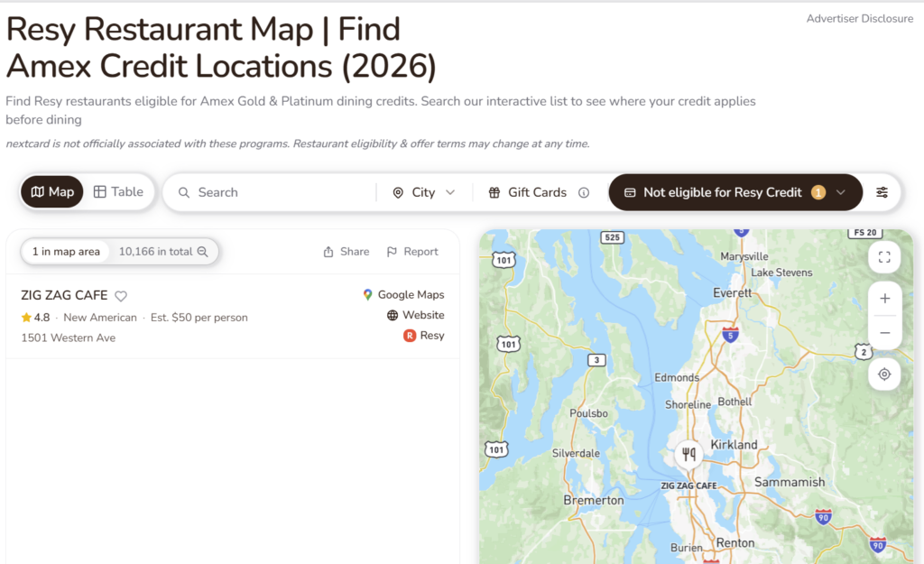Click Marysville on the map
This screenshot has height=564, width=924.
tap(744, 256)
